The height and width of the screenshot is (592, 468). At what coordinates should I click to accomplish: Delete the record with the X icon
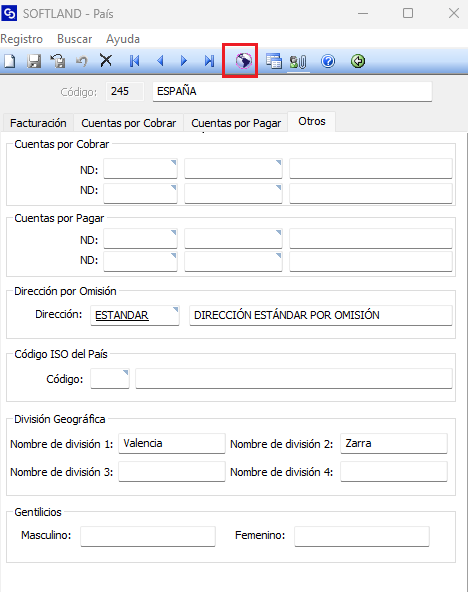tap(106, 60)
